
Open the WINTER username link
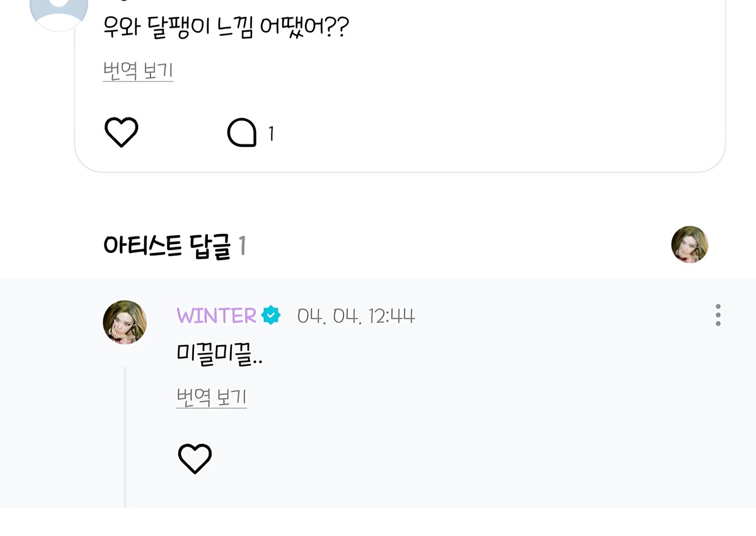click(x=216, y=315)
